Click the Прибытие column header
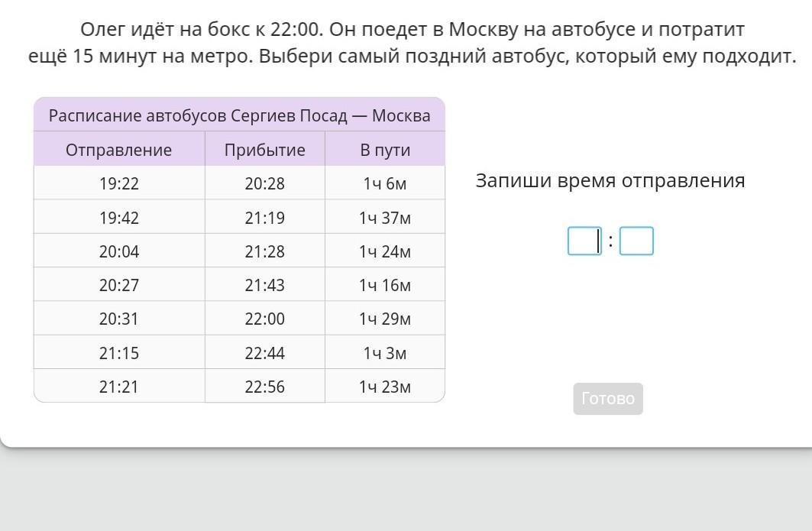 pyautogui.click(x=264, y=150)
